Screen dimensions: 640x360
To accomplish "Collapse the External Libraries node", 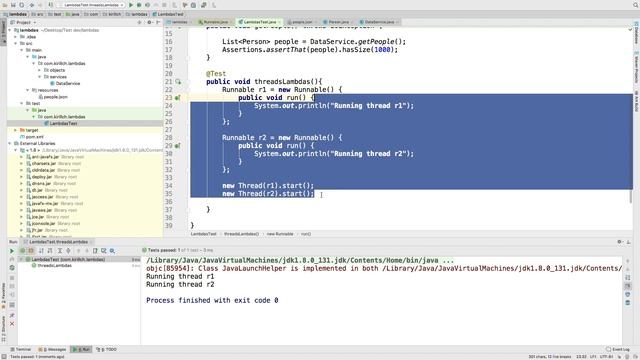I will pos(10,144).
